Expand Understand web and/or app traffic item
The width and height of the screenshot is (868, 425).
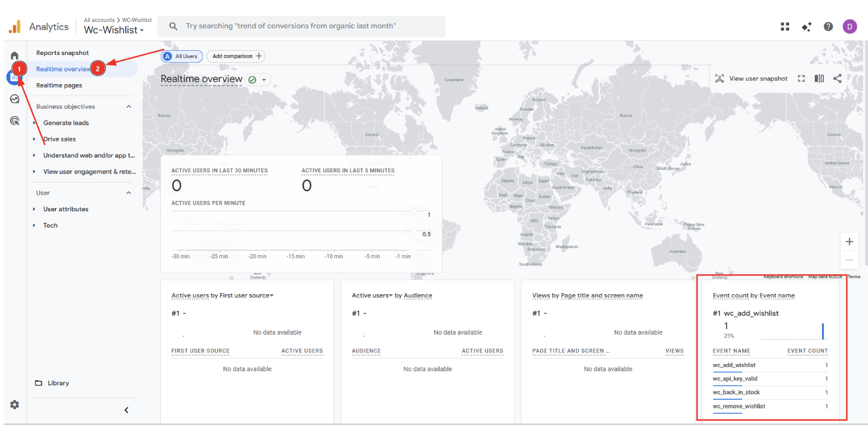(35, 155)
